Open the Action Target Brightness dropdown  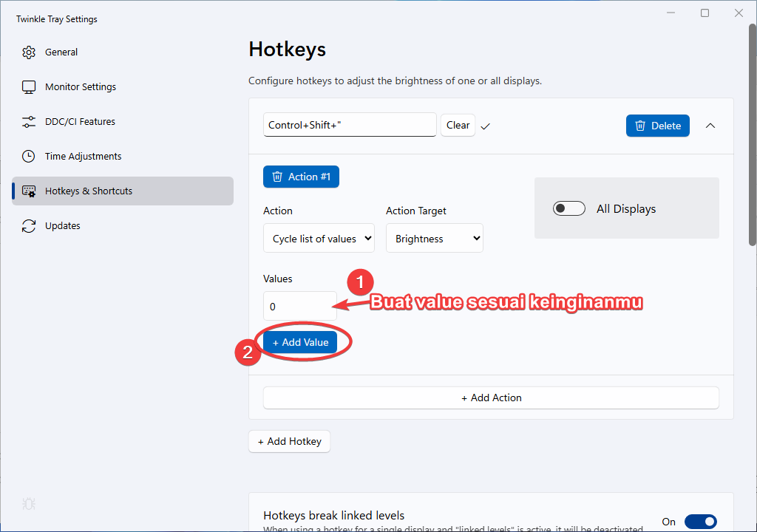(435, 239)
